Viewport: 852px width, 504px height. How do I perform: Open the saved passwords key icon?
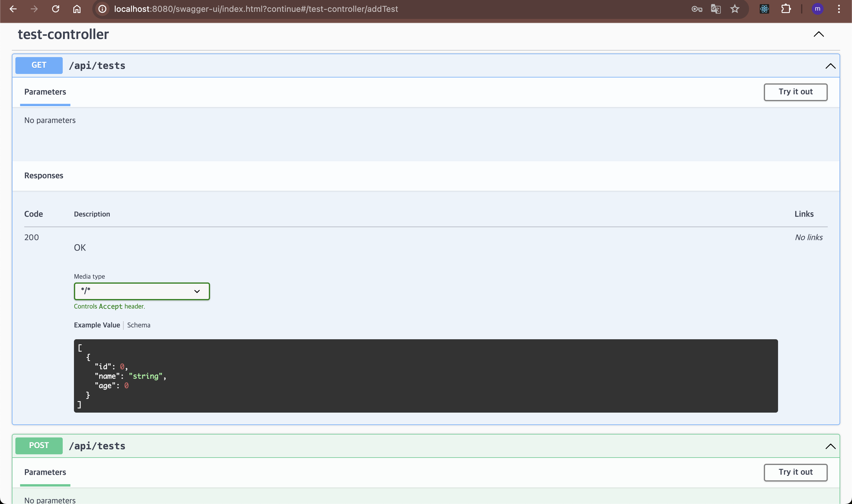pos(696,9)
